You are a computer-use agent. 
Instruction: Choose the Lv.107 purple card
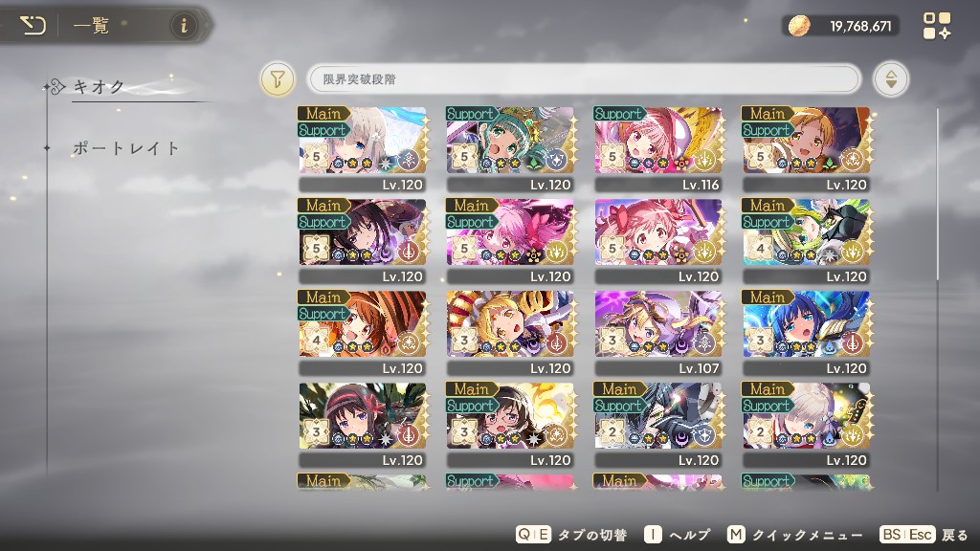click(658, 332)
